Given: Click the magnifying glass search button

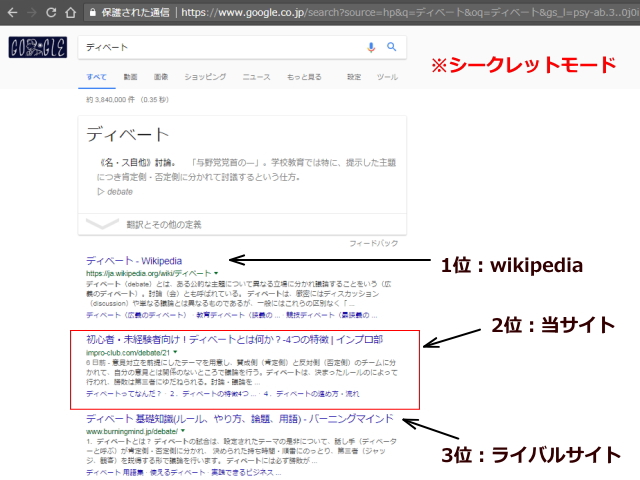Looking at the screenshot, I should pyautogui.click(x=392, y=47).
